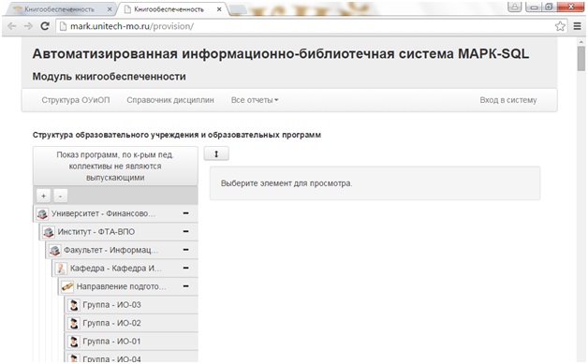Expand all tree nodes with plus button
588x364 pixels.
coord(43,196)
